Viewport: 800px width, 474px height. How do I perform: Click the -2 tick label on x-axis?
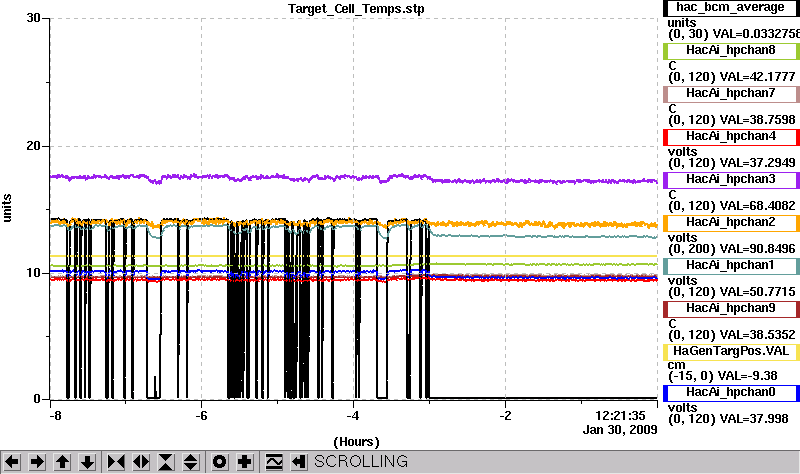tap(505, 416)
